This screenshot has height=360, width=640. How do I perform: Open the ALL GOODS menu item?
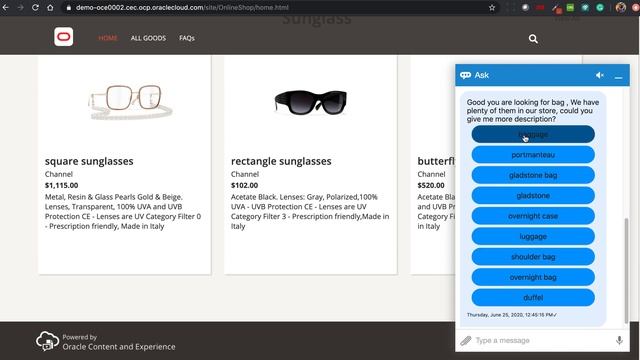148,38
